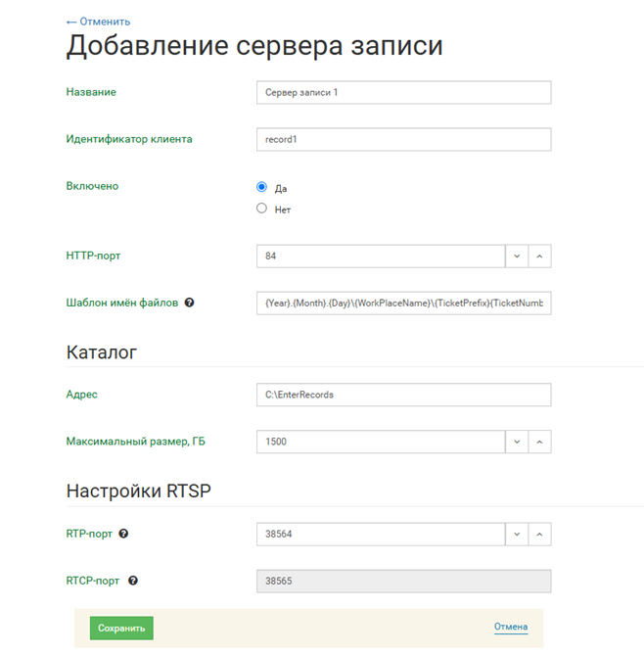644x654 pixels.
Task: Click the Отменить back link
Action: 99,22
